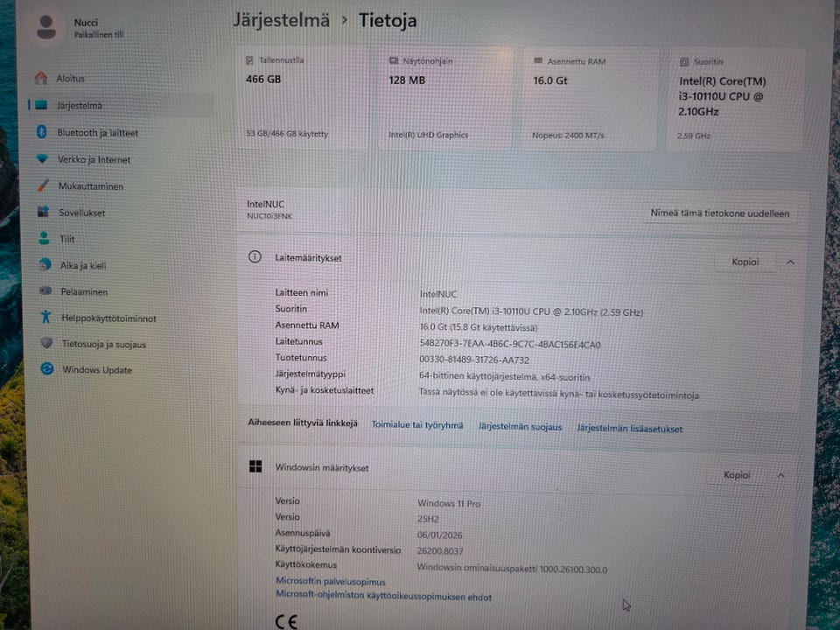Open the Näytönohjain 128 MB card
This screenshot has width=840, height=630.
click(x=445, y=99)
